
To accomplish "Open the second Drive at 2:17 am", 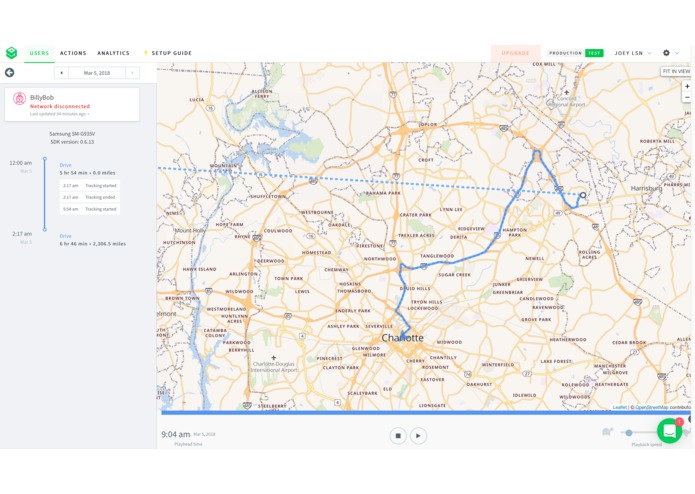I will [65, 236].
